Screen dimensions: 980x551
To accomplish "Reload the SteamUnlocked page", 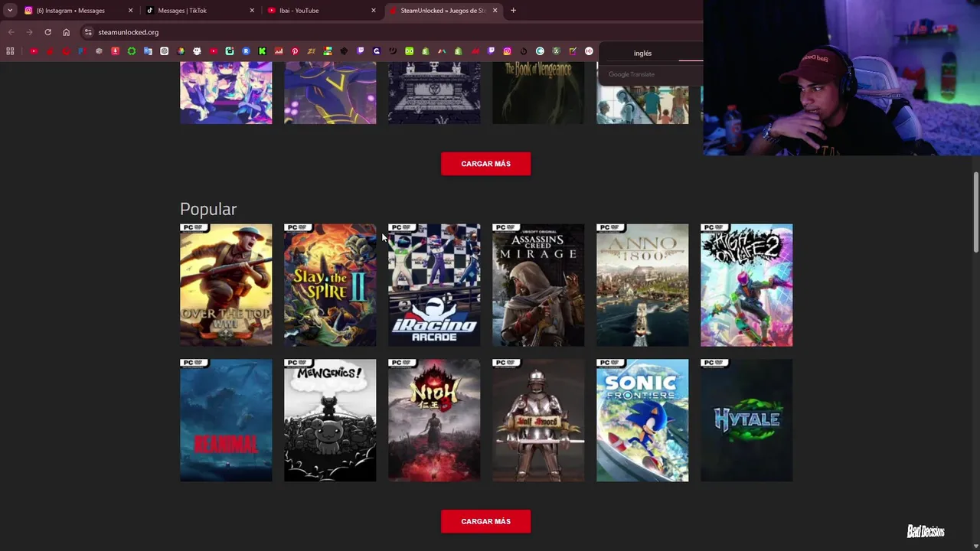I will click(x=47, y=32).
